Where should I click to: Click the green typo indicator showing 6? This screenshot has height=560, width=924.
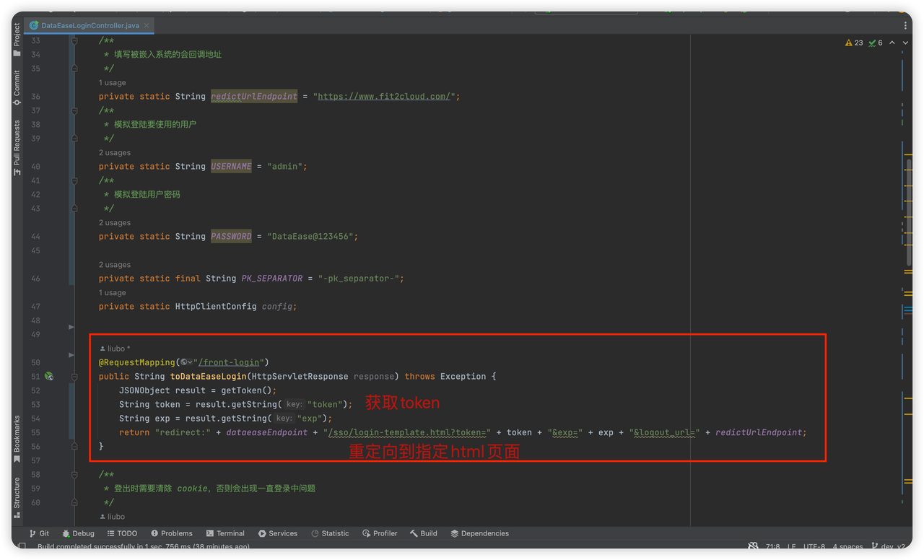pyautogui.click(x=876, y=43)
